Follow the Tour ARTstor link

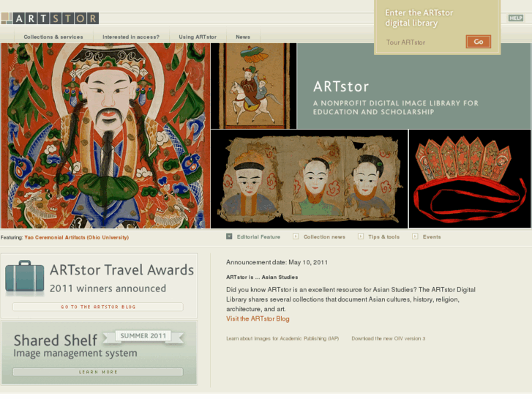[405, 42]
